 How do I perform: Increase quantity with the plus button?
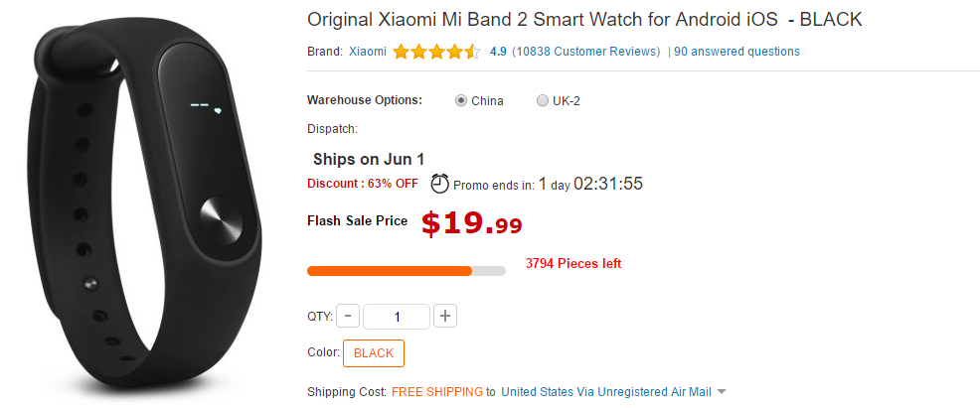pyautogui.click(x=445, y=317)
